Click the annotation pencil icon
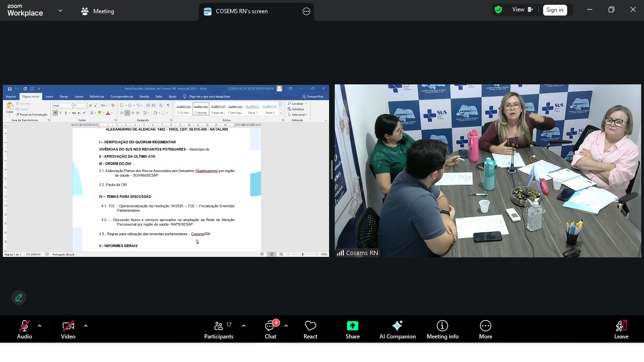The image size is (644, 362). (x=19, y=297)
